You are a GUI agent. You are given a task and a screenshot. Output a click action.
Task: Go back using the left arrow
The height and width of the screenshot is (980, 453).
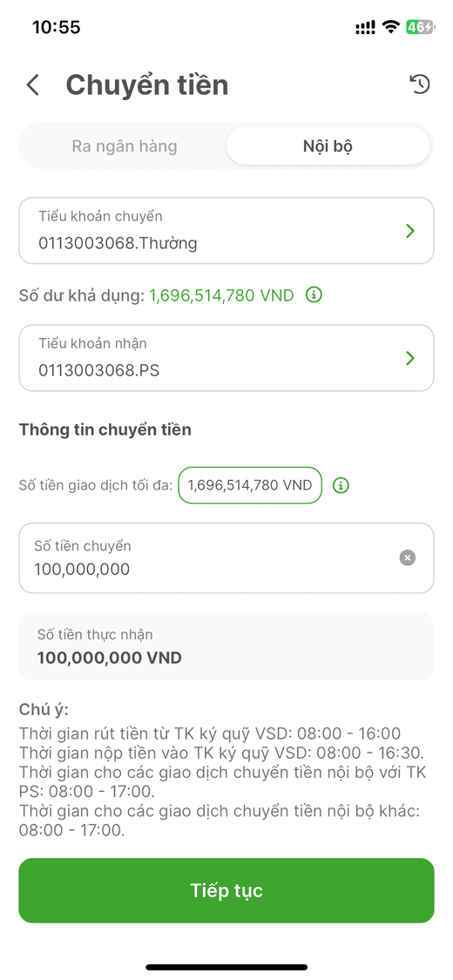click(x=32, y=85)
